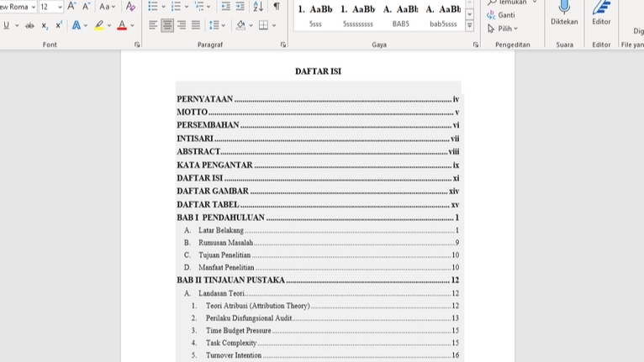The height and width of the screenshot is (362, 644).
Task: Select the Rumusan Masalah contents line
Action: 322,243
